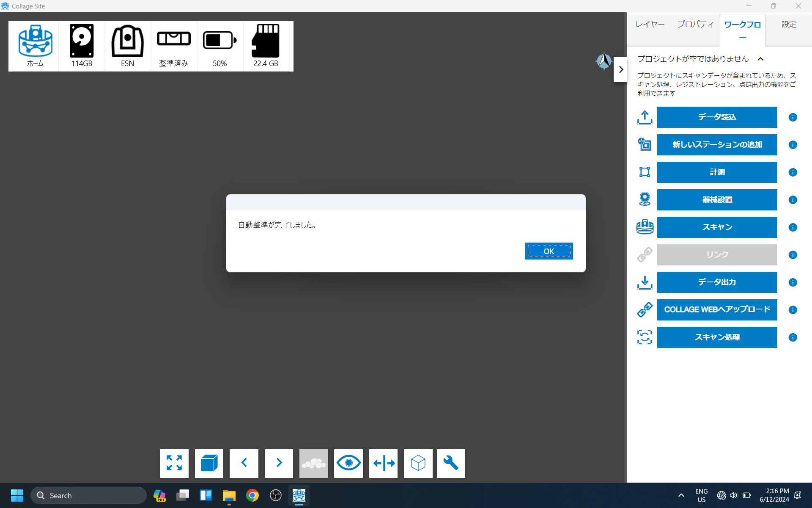Click the 114GB hard disk icon
812x508 pixels.
coord(82,41)
